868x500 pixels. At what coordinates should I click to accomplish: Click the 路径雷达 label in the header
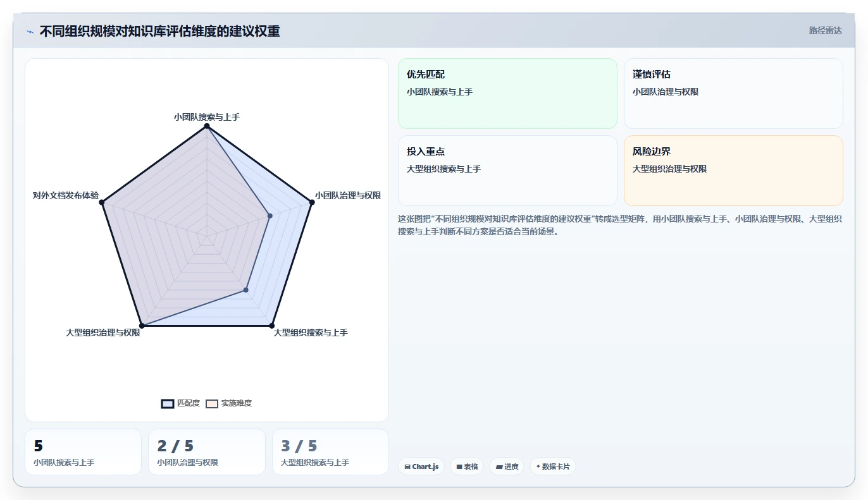pos(825,30)
